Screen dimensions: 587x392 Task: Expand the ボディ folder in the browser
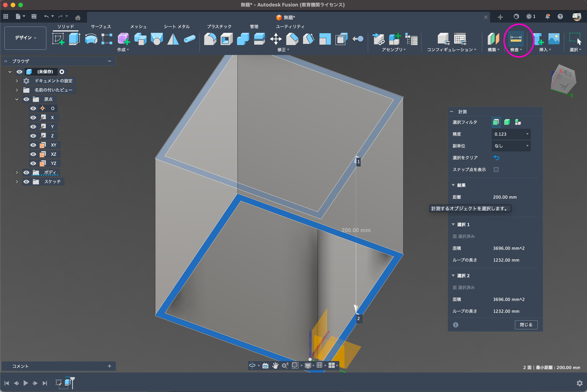coord(17,173)
